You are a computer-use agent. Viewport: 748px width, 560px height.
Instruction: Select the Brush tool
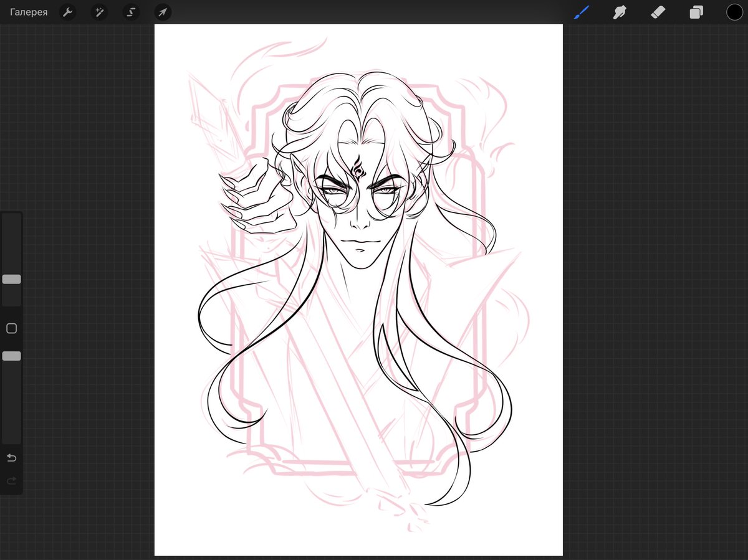pos(582,12)
